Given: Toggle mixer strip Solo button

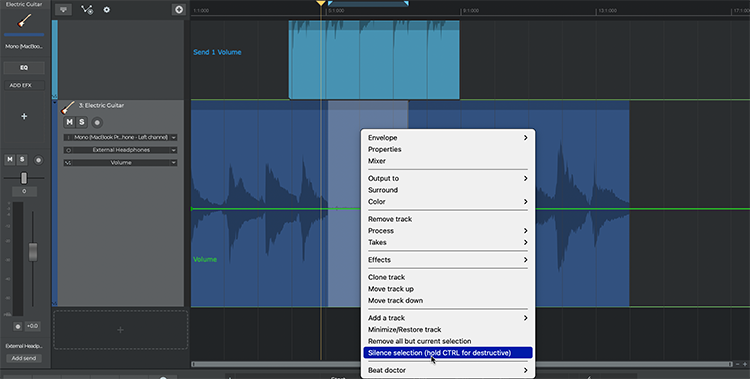Looking at the screenshot, I should 22,160.
